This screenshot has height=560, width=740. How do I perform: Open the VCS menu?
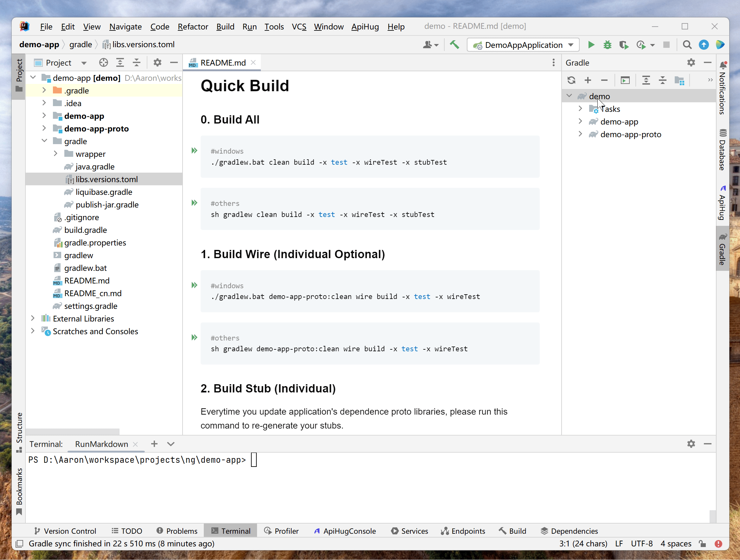coord(299,26)
